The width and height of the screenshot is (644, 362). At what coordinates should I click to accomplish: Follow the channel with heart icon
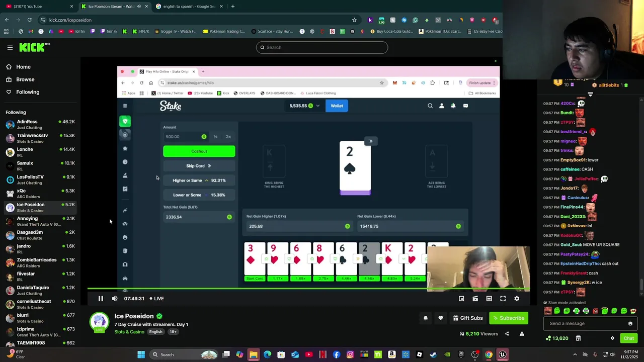click(441, 318)
